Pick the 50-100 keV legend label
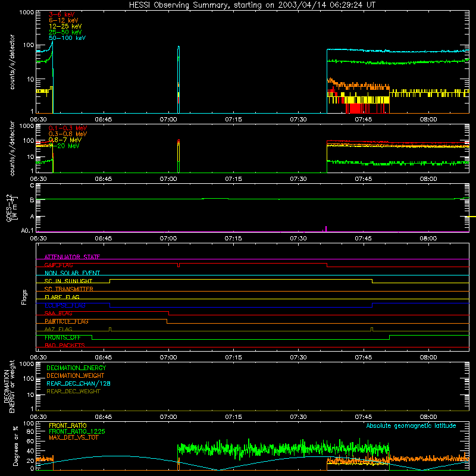This screenshot has width=476, height=476. point(67,38)
